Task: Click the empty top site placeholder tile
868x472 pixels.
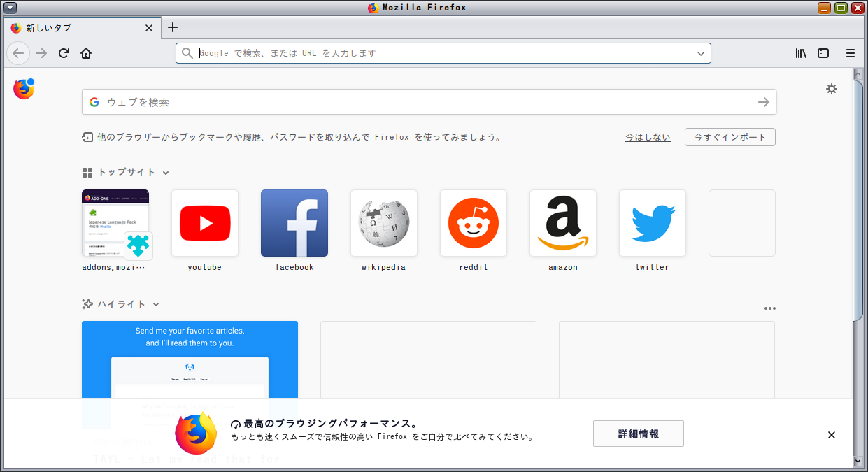Action: click(x=742, y=223)
